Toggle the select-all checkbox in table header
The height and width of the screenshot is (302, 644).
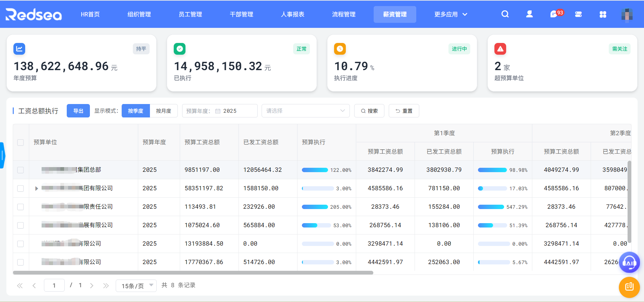point(20,142)
